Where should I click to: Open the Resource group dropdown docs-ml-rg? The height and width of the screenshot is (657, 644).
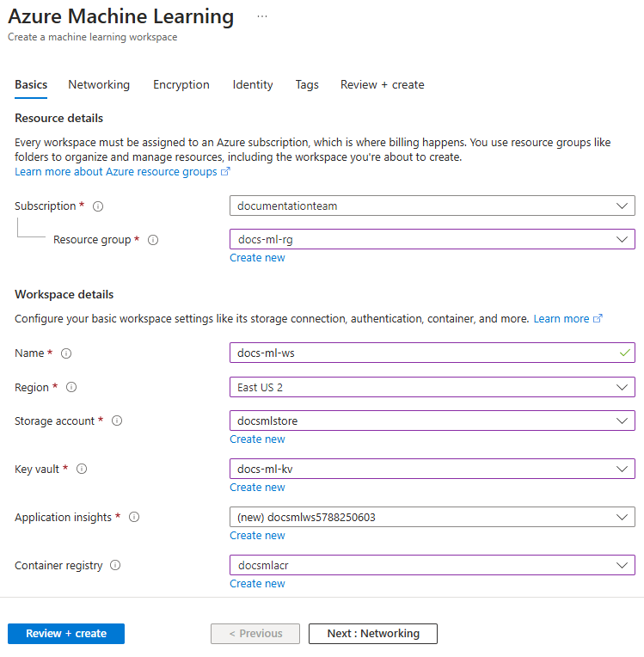432,239
